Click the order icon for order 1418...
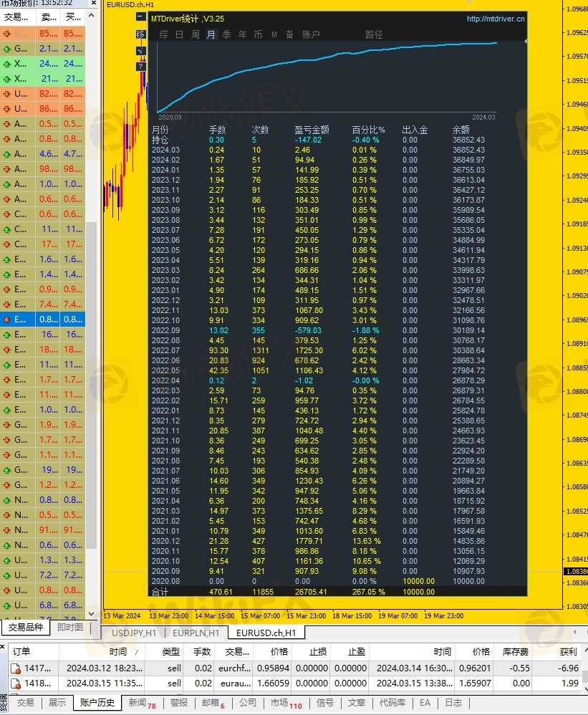Image resolution: width=588 pixels, height=715 pixels. pos(16,683)
